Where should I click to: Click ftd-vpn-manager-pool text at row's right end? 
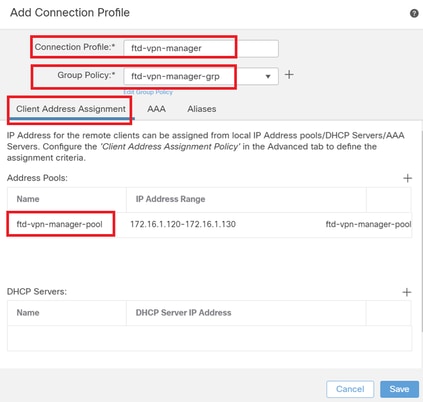pos(368,224)
